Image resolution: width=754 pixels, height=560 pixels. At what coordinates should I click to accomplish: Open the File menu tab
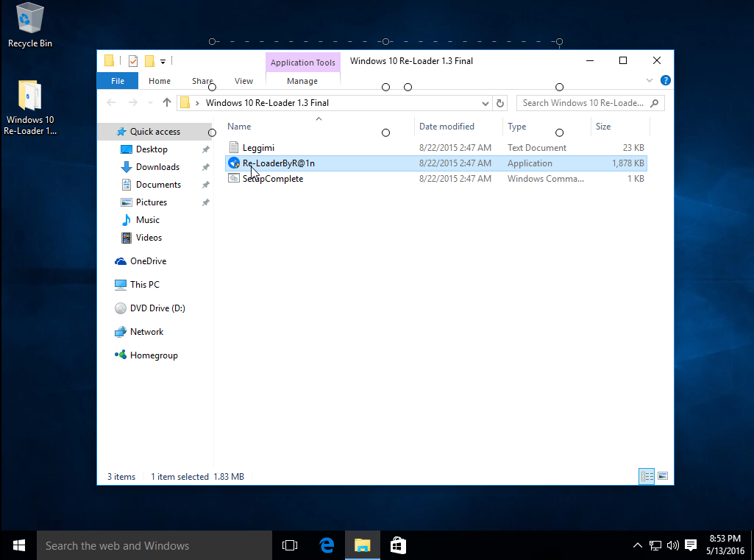point(118,81)
